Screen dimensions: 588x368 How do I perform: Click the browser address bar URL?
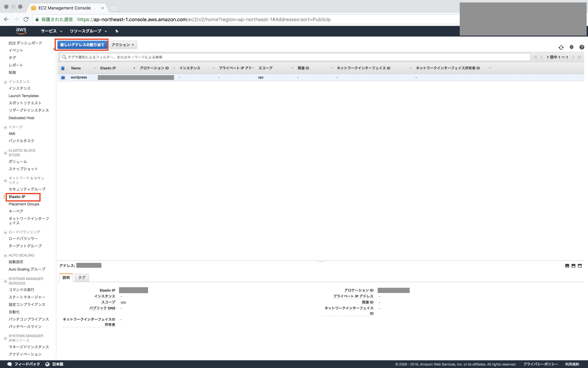(x=204, y=19)
